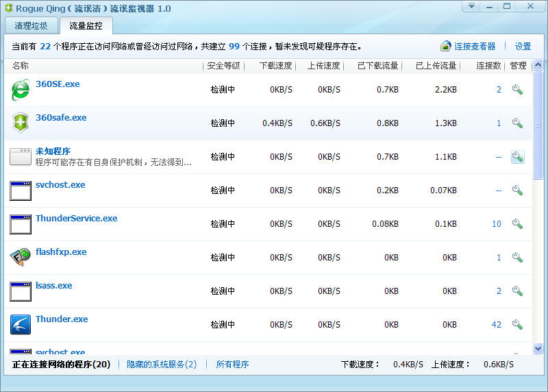Click the Thunder.exe blue bird icon
548x392 pixels.
point(21,325)
